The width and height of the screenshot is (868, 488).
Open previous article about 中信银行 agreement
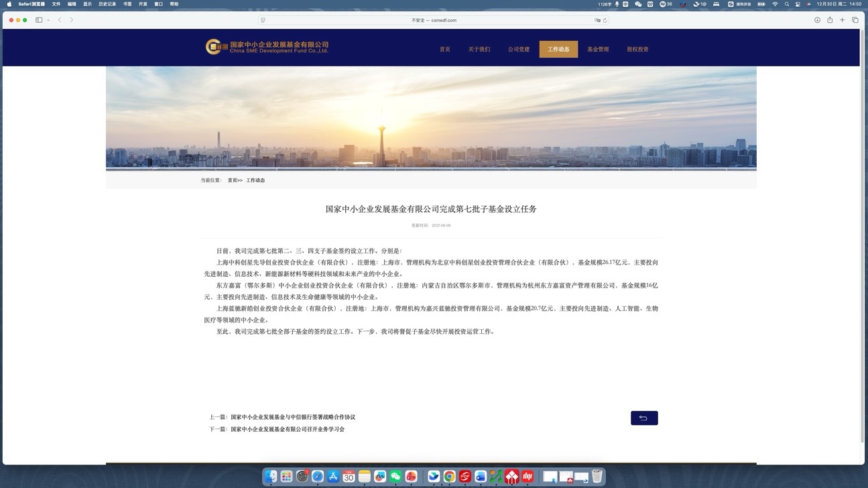coord(293,417)
